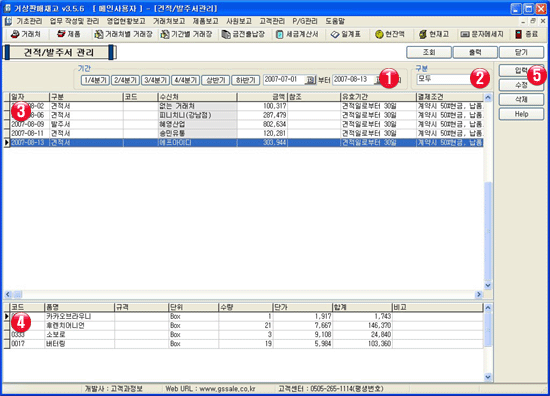The image size is (550, 396).
Task: Open 현잔액 toolbar icon
Action: coord(390,34)
